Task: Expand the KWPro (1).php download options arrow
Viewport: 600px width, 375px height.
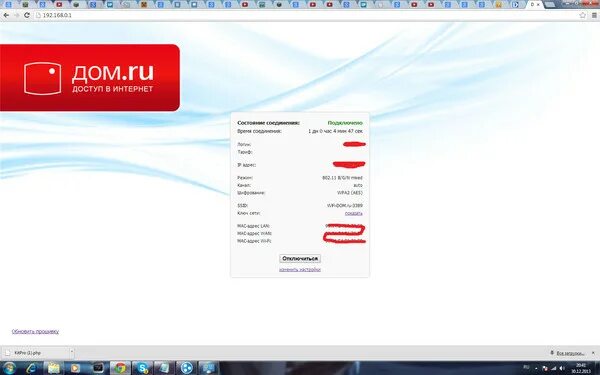Action: tap(72, 352)
